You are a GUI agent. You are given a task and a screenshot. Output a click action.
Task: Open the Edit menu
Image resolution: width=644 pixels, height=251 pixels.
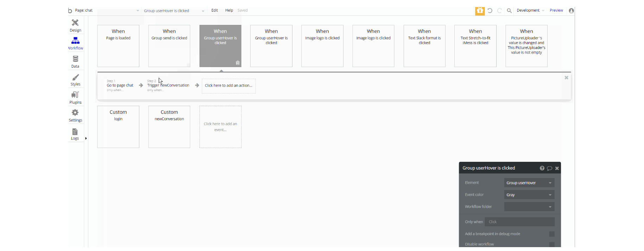coord(215,11)
